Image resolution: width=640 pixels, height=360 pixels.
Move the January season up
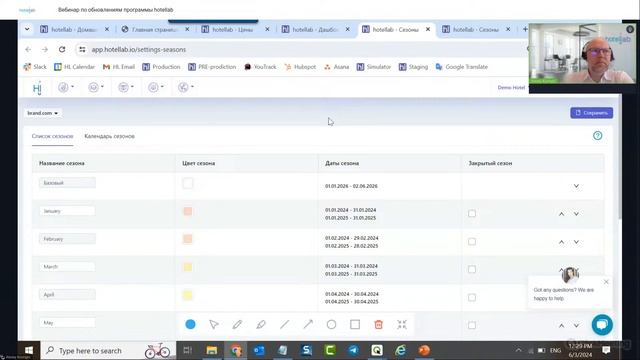pyautogui.click(x=562, y=214)
